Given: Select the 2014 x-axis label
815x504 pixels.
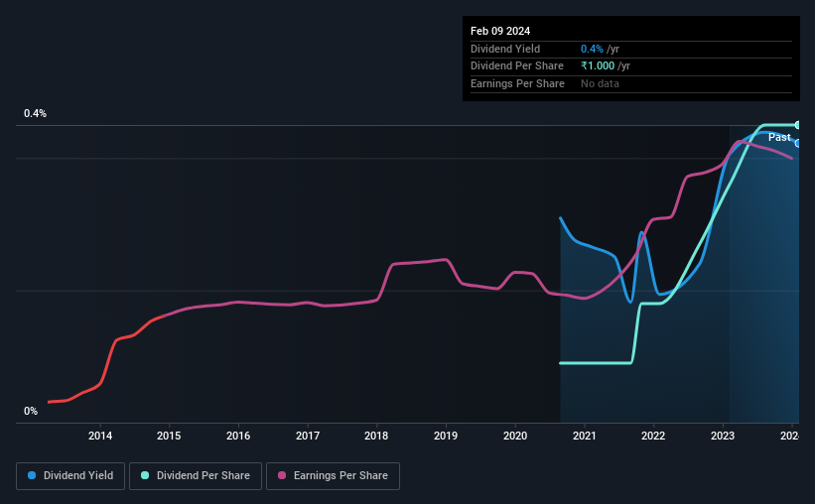Looking at the screenshot, I should click(100, 436).
